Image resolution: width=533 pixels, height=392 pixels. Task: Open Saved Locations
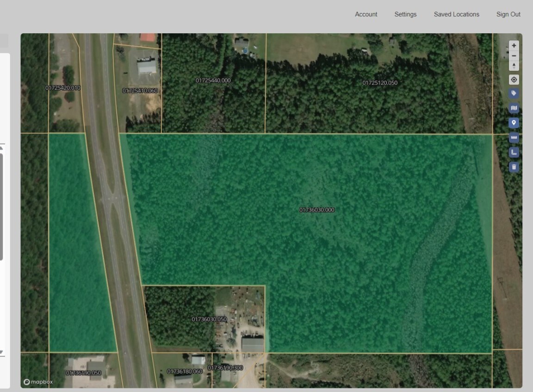[456, 14]
